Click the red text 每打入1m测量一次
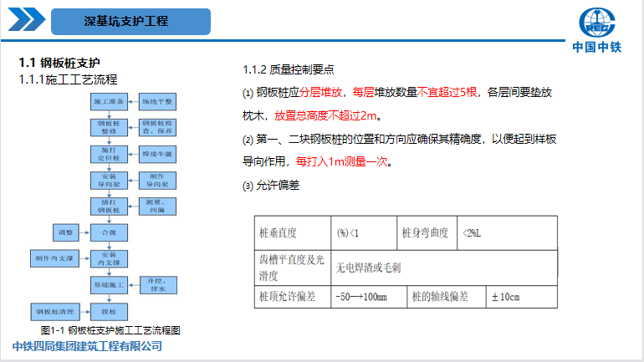The height and width of the screenshot is (362, 644). (342, 161)
